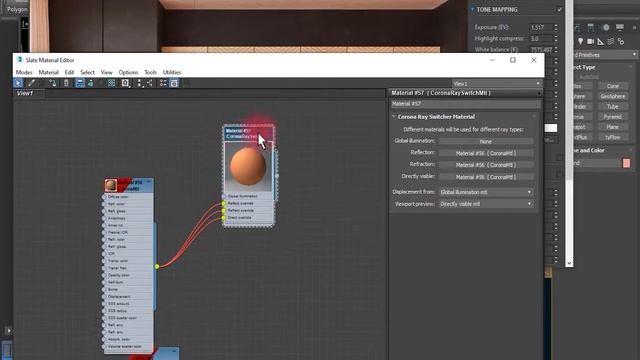Click the pink object color swatch
The image size is (640, 360).
pyautogui.click(x=627, y=163)
